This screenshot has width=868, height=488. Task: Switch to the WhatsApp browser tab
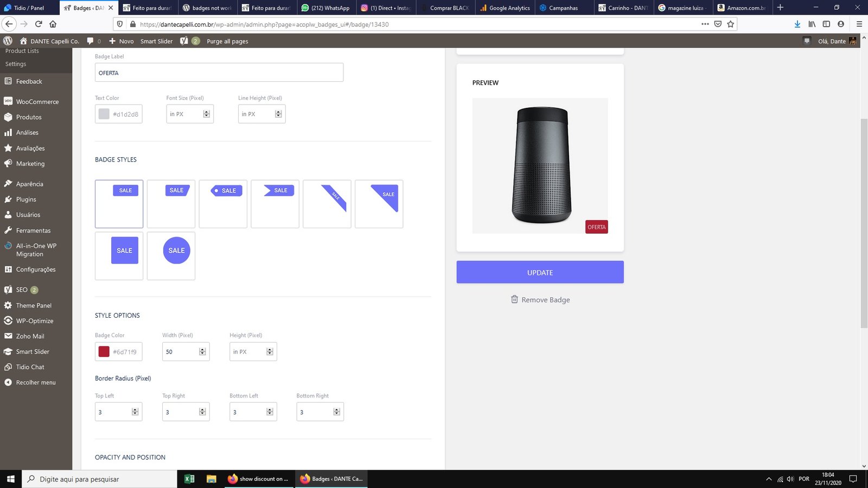coord(327,8)
